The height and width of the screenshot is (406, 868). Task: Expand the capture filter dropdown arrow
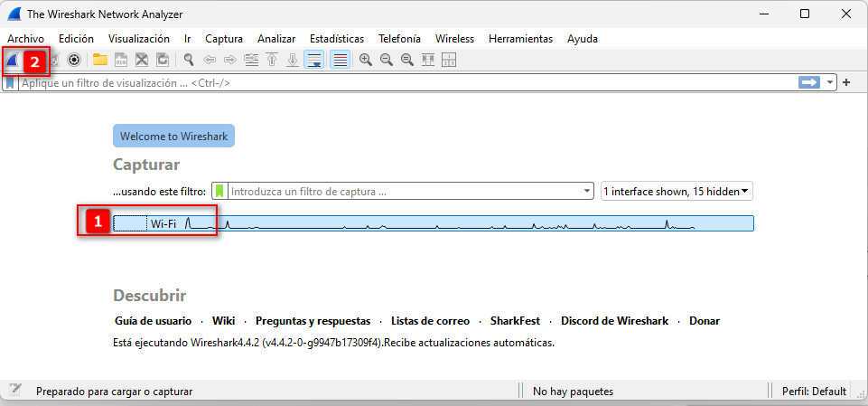pos(586,192)
